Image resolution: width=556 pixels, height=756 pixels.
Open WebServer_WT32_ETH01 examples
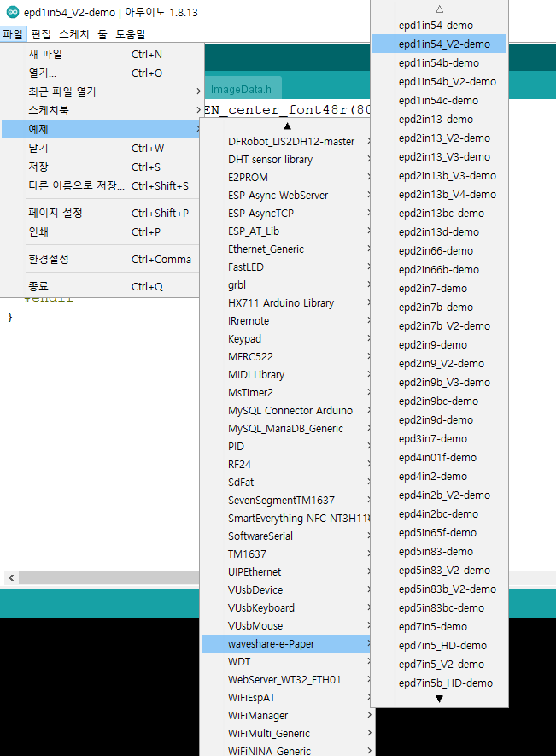286,679
